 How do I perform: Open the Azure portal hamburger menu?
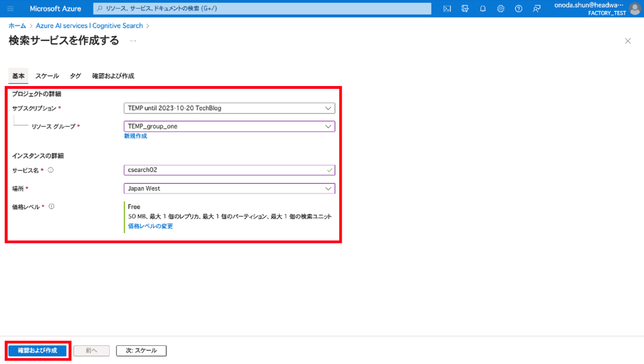tap(11, 9)
